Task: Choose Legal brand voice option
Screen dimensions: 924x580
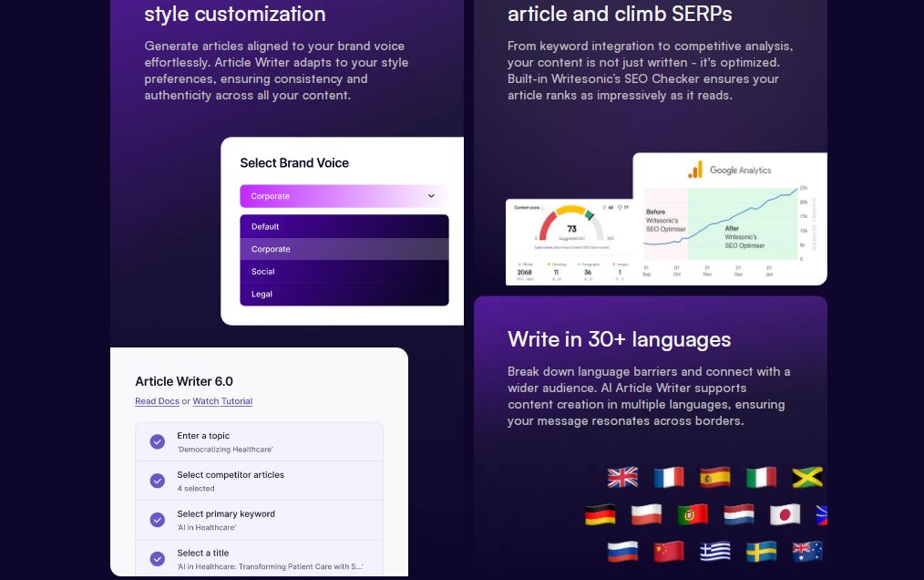Action: click(x=344, y=294)
